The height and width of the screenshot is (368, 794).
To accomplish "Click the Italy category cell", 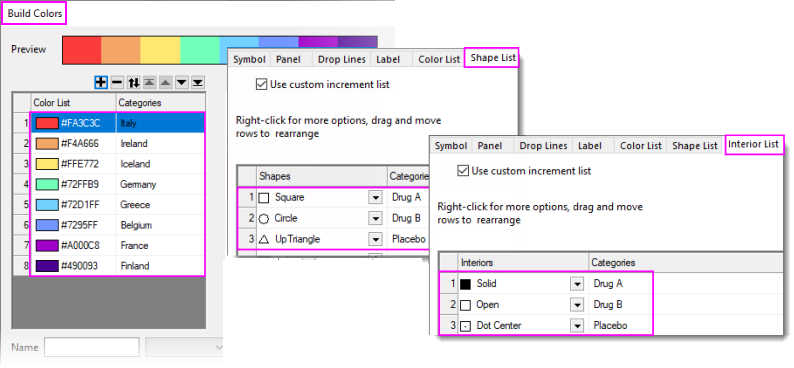I will point(161,123).
